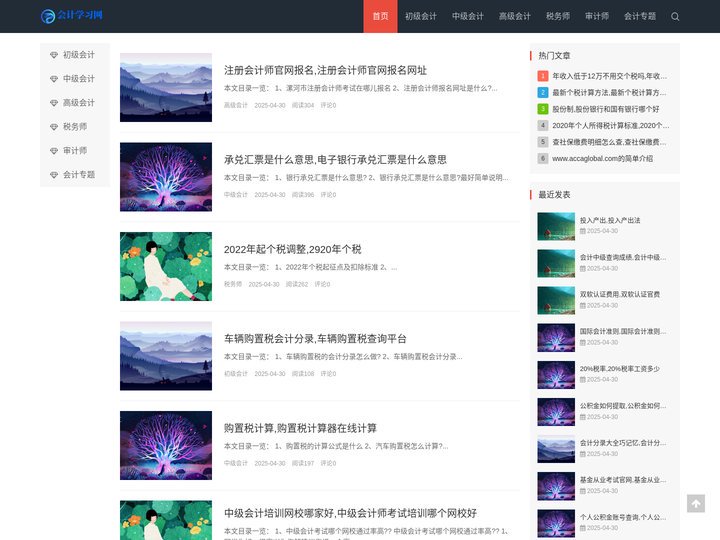
Task: Open recent post 双软认证费用,双软认证官费
Action: [x=620, y=294]
